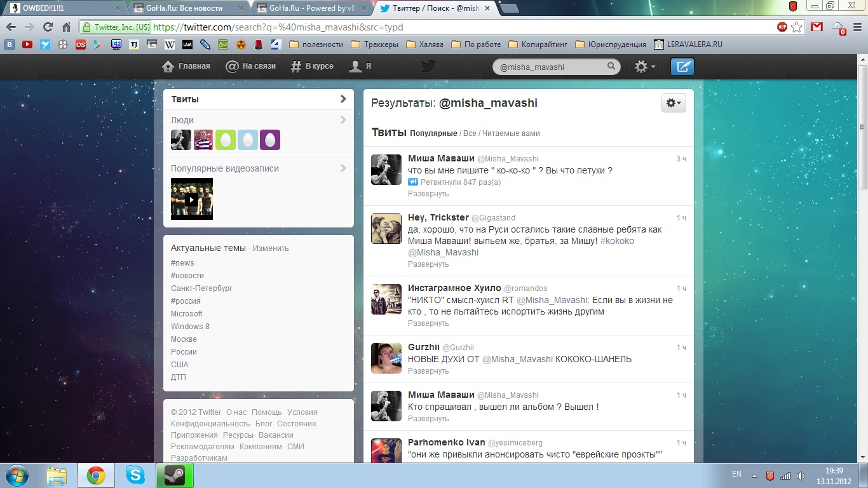
Task: Open the search results options gear dropdown
Action: click(x=674, y=103)
